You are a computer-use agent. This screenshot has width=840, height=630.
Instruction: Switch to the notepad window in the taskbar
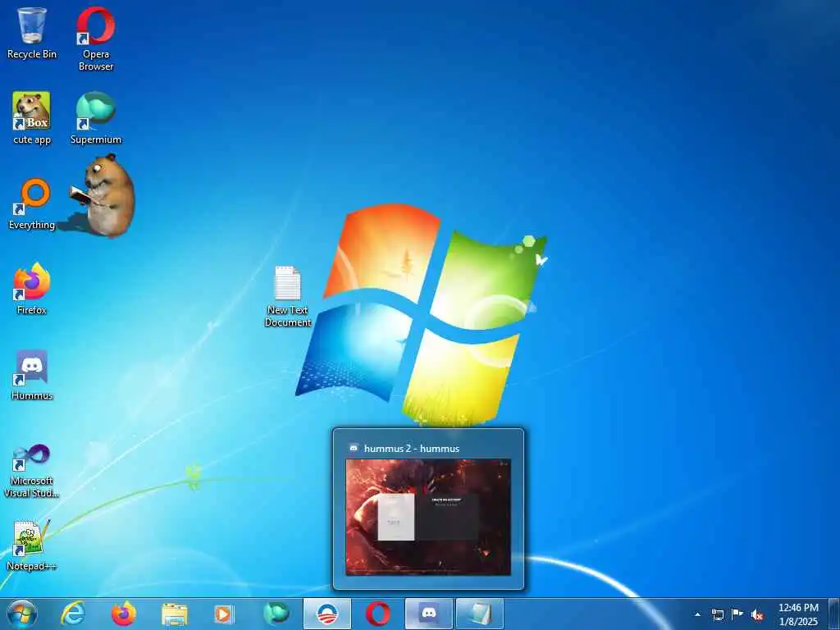[479, 614]
